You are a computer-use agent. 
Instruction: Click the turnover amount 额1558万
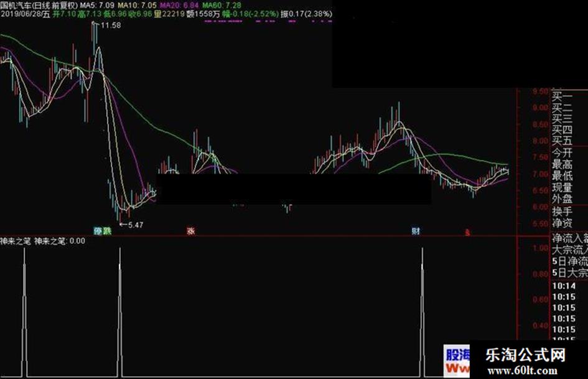coord(203,14)
